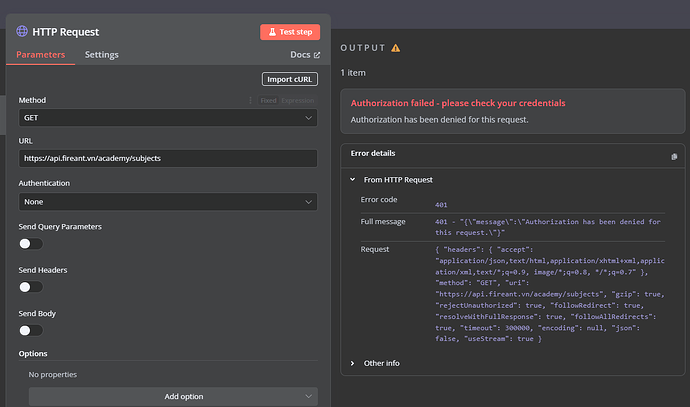Viewport: 690px width, 407px height.
Task: Open the Method dropdown set to GET
Action: point(168,118)
